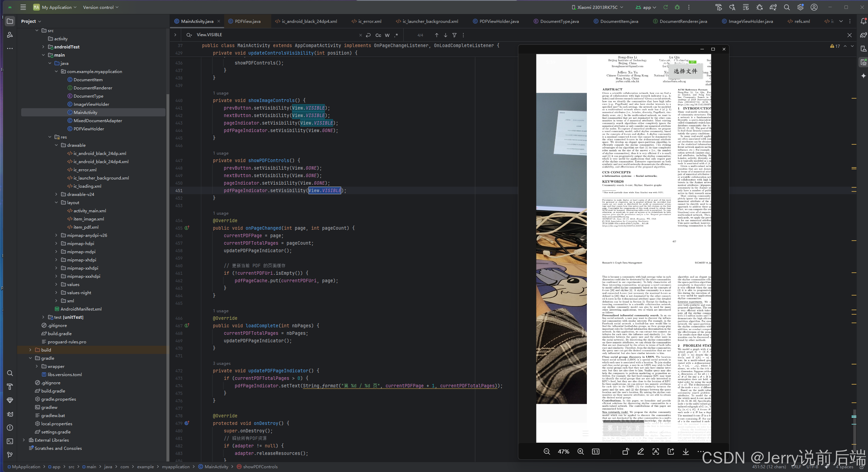Screen dimensions: 868x472
Task: Click the text recognition icon in viewer
Action: click(x=656, y=452)
